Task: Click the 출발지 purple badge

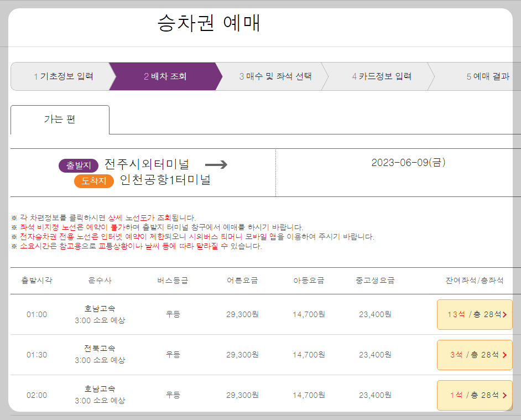Action: pos(79,165)
